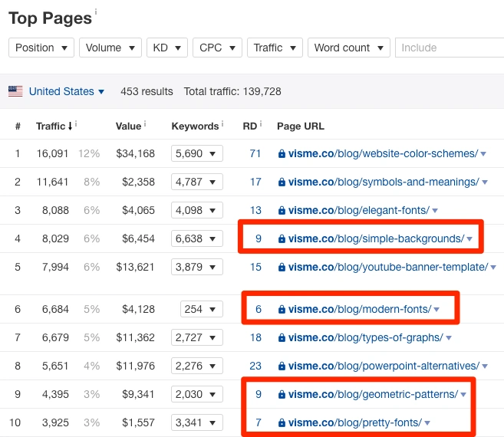Click the arrow after simple-backgrounds URL
Screen dimensions: 504x437
click(469, 239)
